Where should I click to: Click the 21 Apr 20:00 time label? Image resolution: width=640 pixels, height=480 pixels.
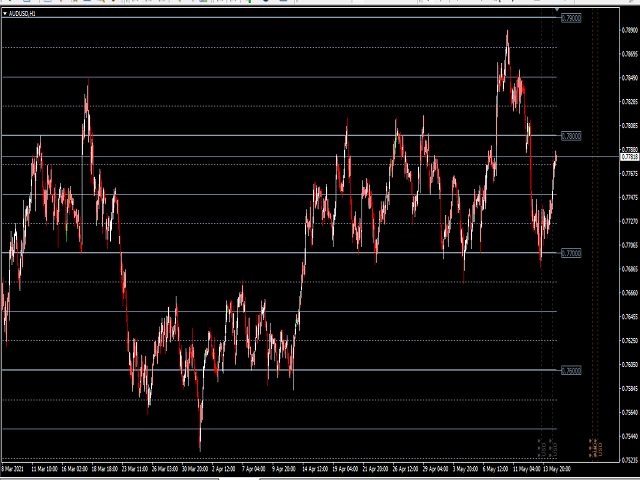click(x=376, y=469)
